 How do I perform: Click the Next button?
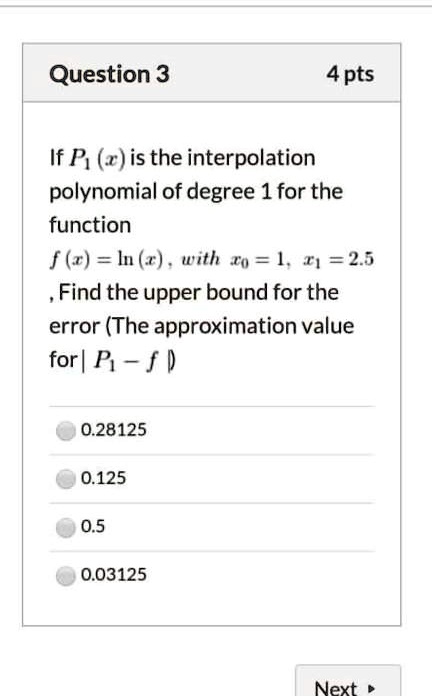(x=348, y=682)
